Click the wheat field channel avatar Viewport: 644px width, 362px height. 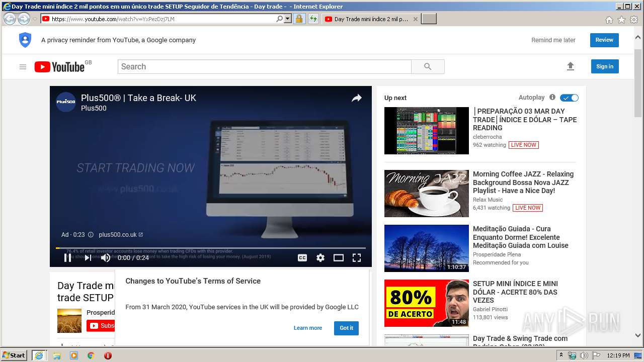pyautogui.click(x=69, y=321)
